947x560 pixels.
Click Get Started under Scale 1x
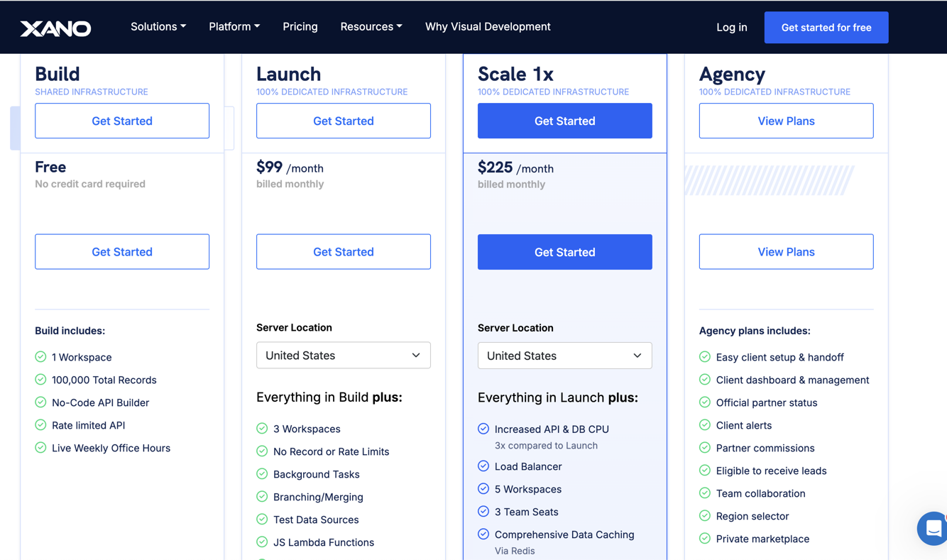(564, 252)
